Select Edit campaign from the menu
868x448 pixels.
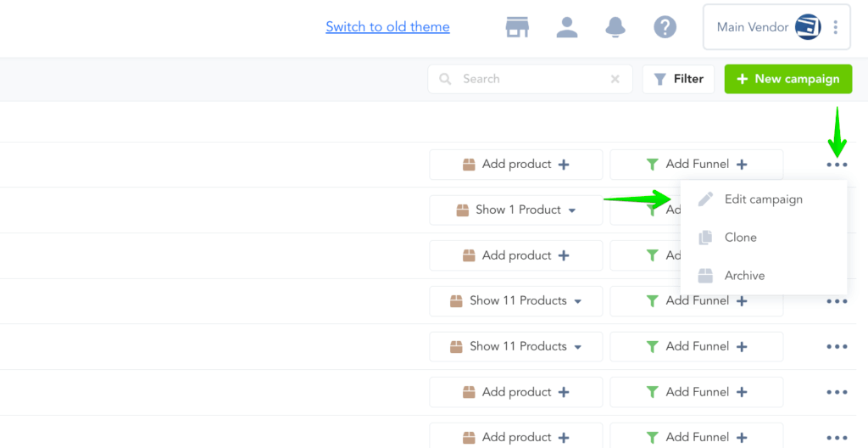click(x=763, y=199)
